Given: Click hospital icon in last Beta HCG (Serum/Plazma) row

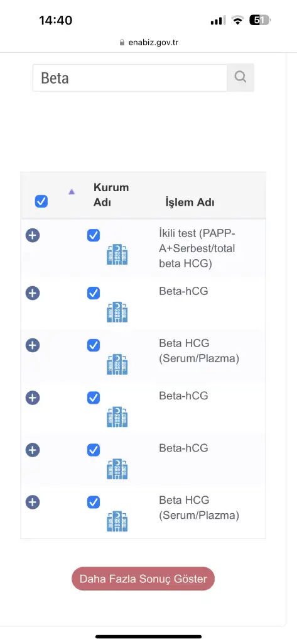Looking at the screenshot, I should (117, 521).
